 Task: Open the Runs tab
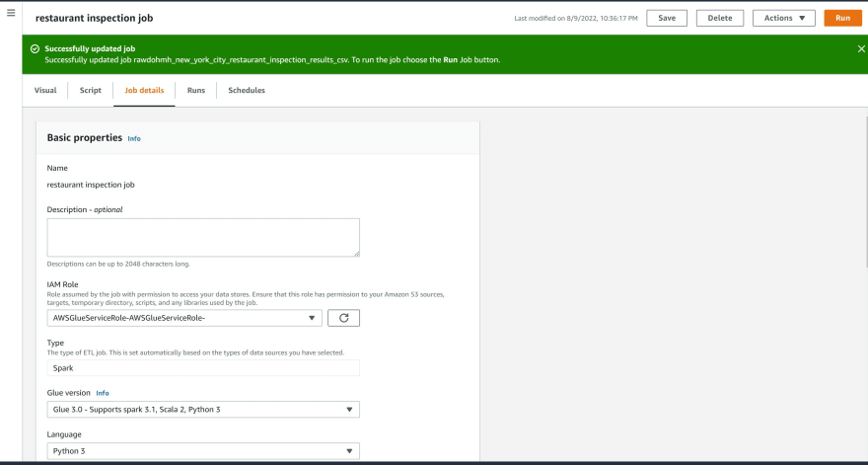[x=196, y=91]
